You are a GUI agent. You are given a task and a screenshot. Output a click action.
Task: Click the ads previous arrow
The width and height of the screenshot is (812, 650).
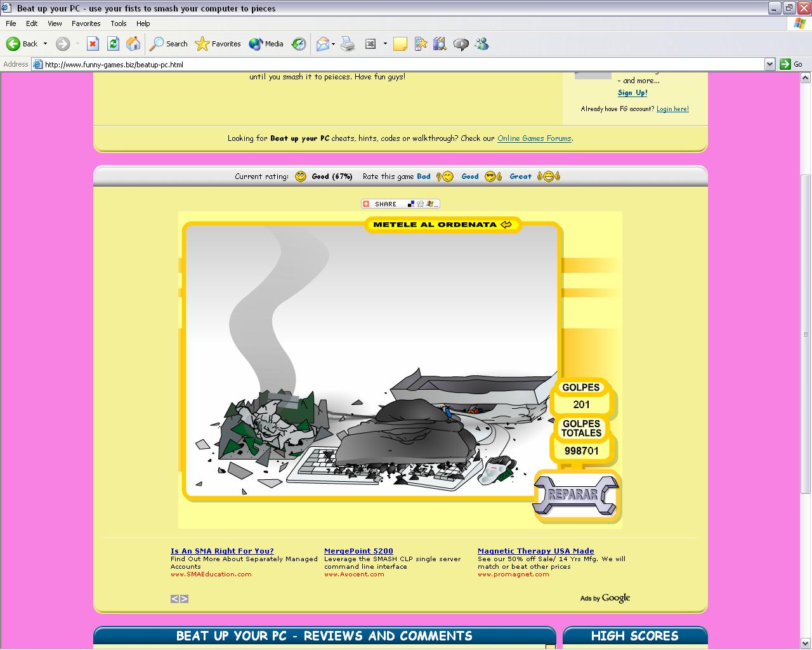pyautogui.click(x=174, y=599)
